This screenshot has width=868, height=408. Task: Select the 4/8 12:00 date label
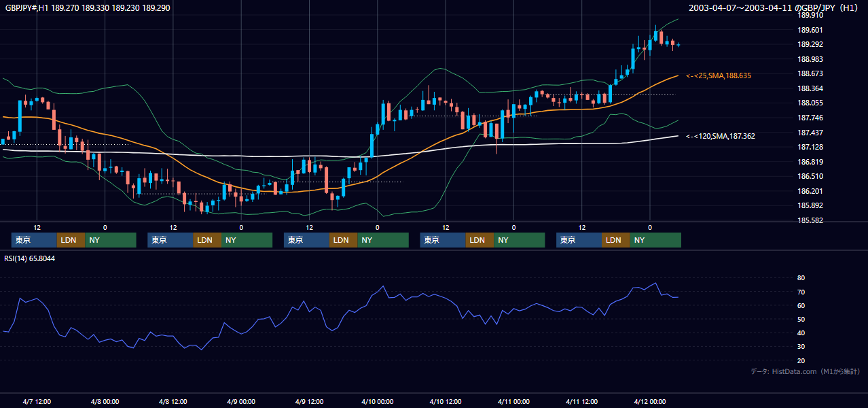click(x=173, y=401)
